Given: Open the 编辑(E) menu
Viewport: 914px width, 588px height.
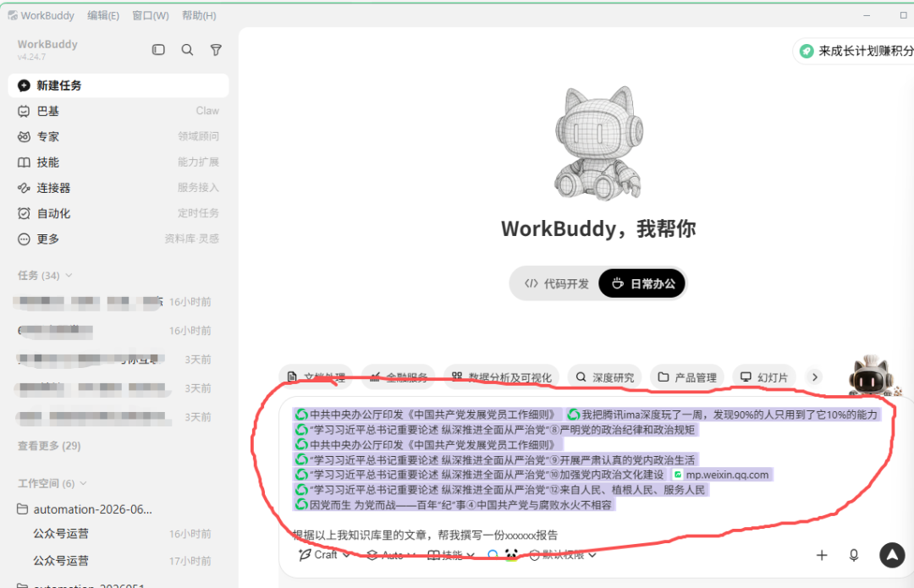Looking at the screenshot, I should [x=103, y=16].
